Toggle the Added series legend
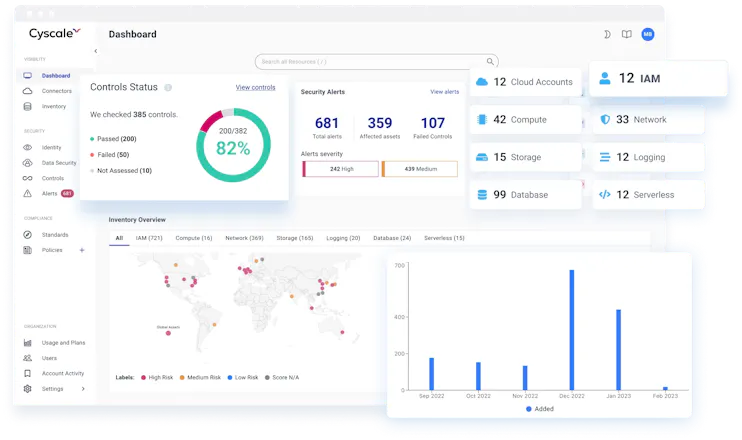The height and width of the screenshot is (440, 742). click(539, 409)
